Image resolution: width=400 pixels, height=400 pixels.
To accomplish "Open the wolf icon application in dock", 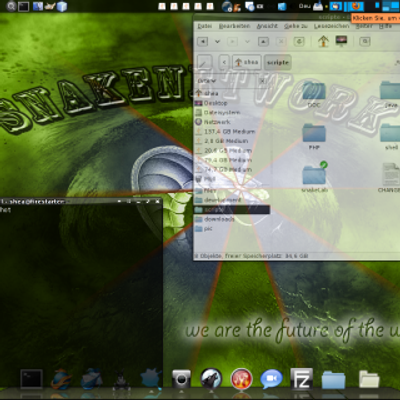I will point(211,379).
